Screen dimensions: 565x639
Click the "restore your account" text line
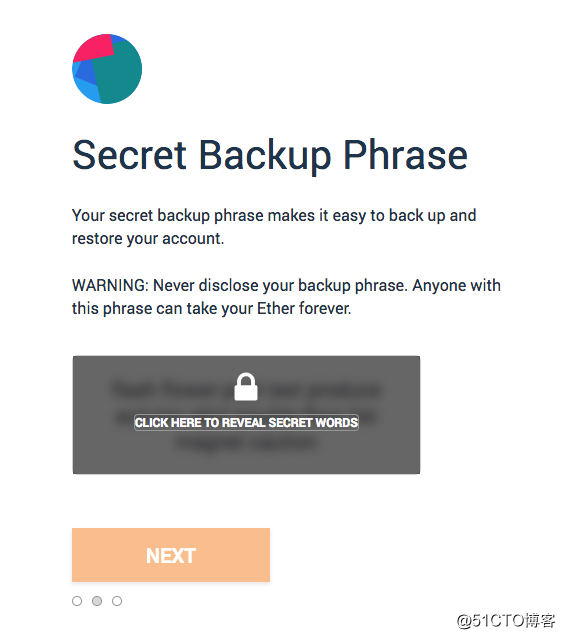coord(148,239)
